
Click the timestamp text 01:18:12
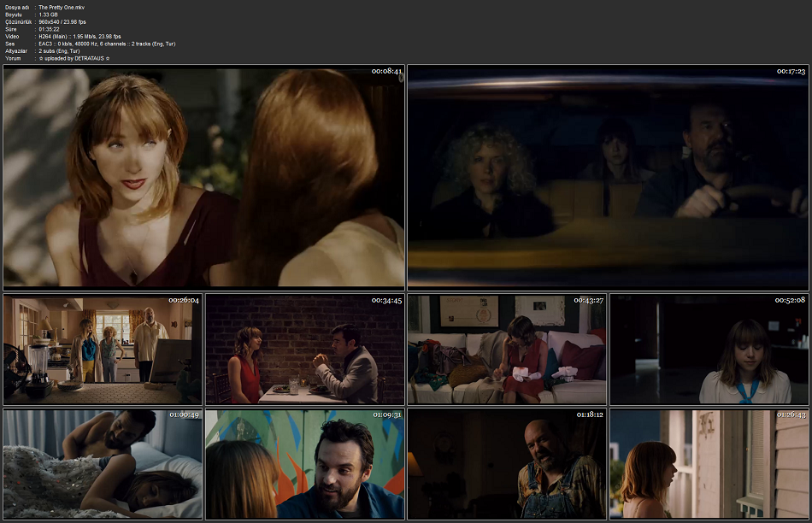[x=589, y=414]
